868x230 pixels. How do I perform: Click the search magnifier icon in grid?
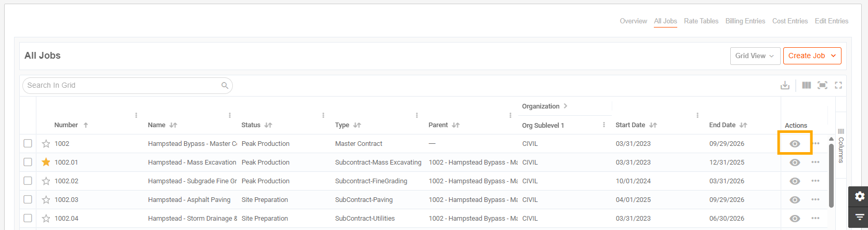tap(225, 86)
